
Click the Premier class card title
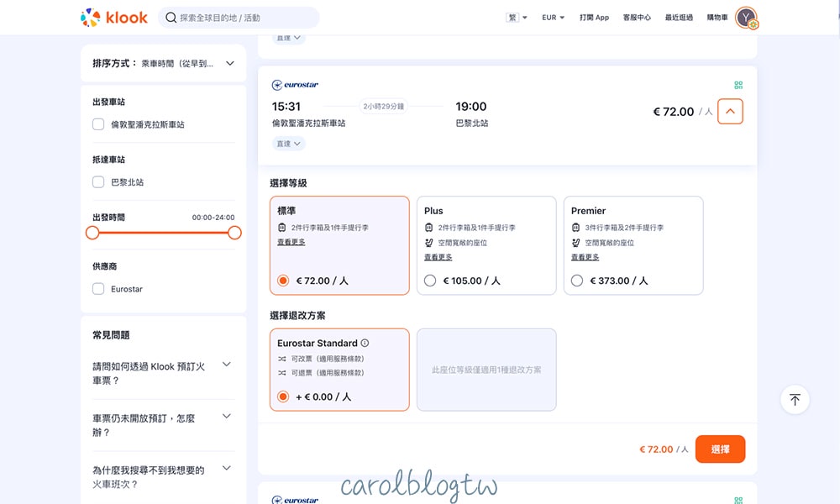588,211
